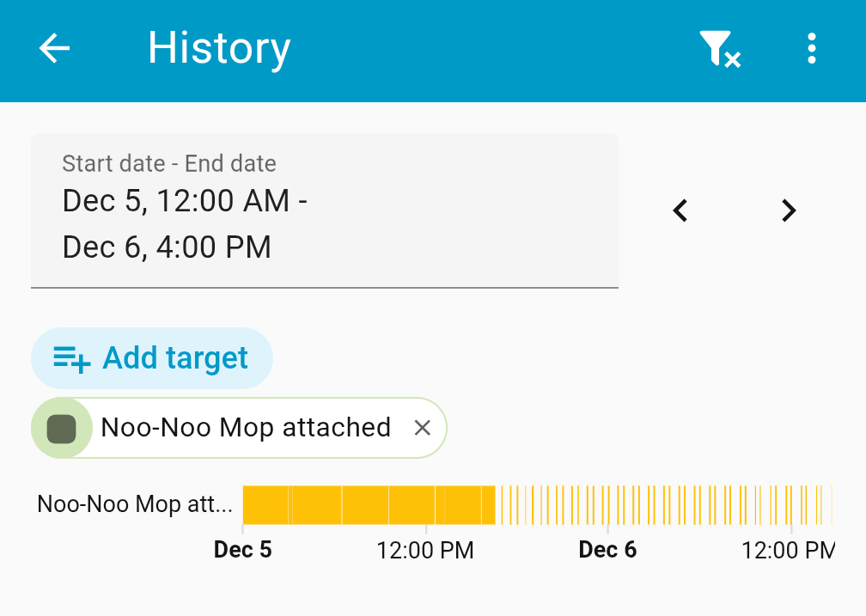Click the green entity icon on the chip

(x=61, y=428)
